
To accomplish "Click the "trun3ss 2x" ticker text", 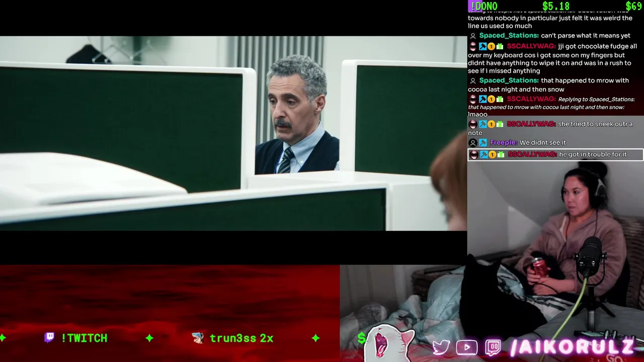I will pos(242,338).
